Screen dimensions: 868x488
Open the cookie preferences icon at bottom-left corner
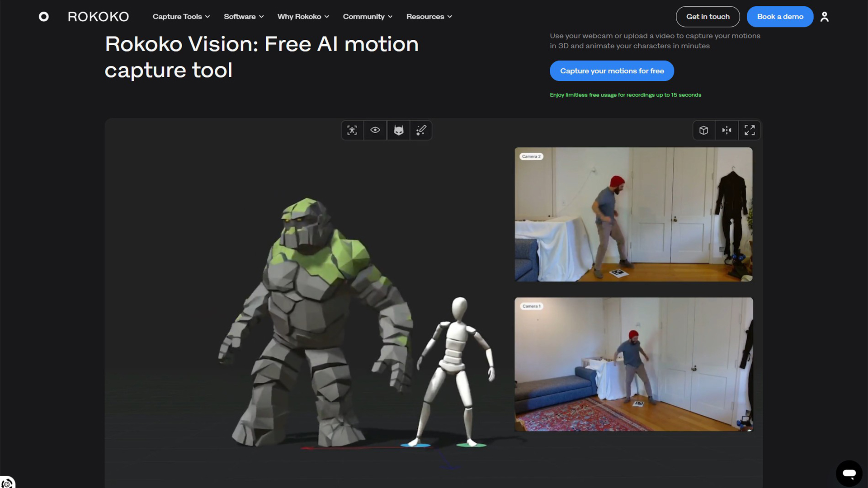(x=7, y=483)
